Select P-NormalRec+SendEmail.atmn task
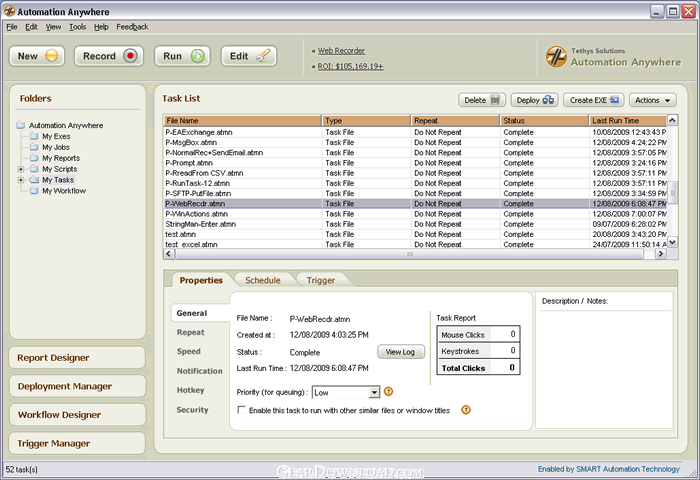This screenshot has height=480, width=700. [x=415, y=153]
